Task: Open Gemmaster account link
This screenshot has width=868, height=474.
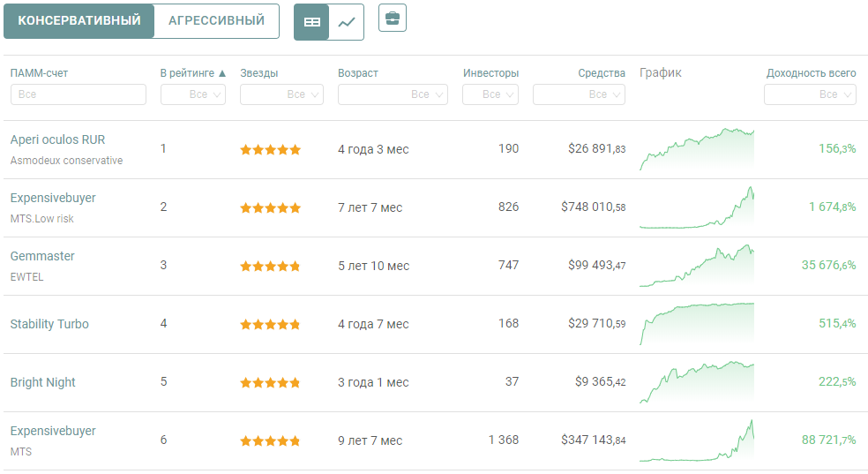Action: [x=42, y=256]
